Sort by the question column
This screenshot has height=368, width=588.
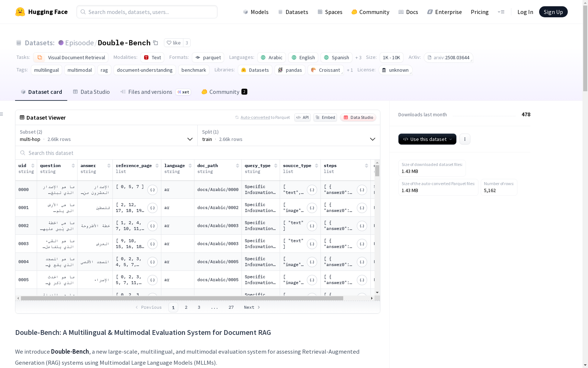pyautogui.click(x=73, y=166)
